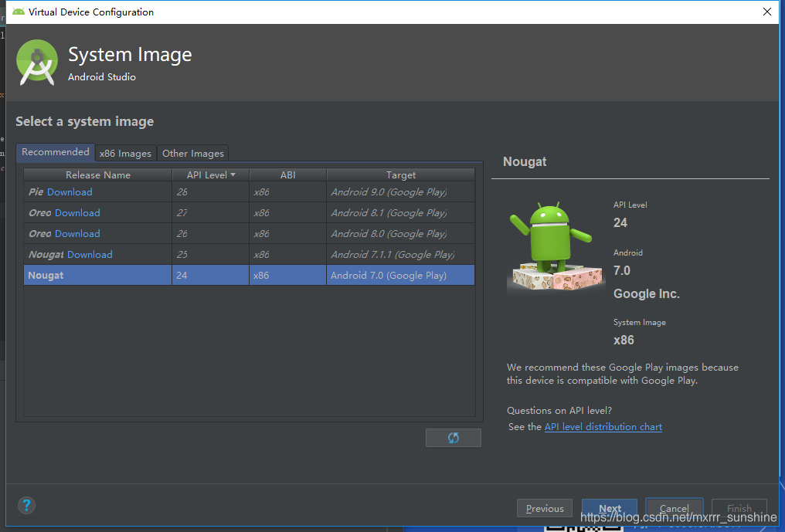The image size is (785, 532).
Task: Select the Android 8.1 (Google Play) cell
Action: coord(400,212)
